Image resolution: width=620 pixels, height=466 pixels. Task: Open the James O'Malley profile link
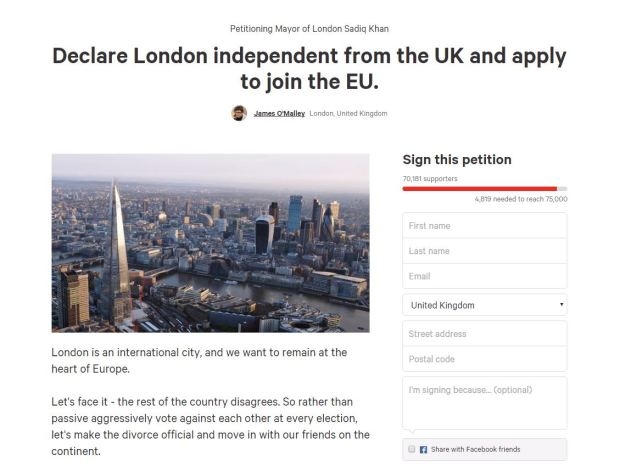278,114
